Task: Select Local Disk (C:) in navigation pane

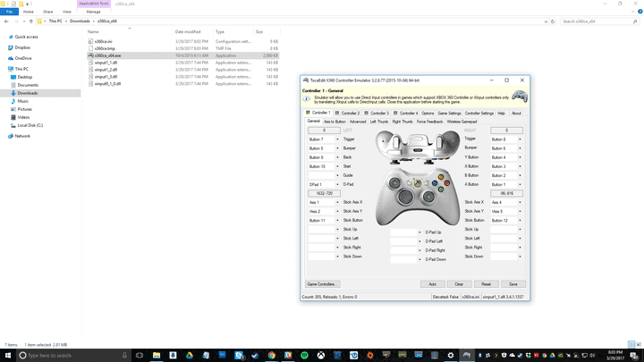Action: tap(30, 125)
